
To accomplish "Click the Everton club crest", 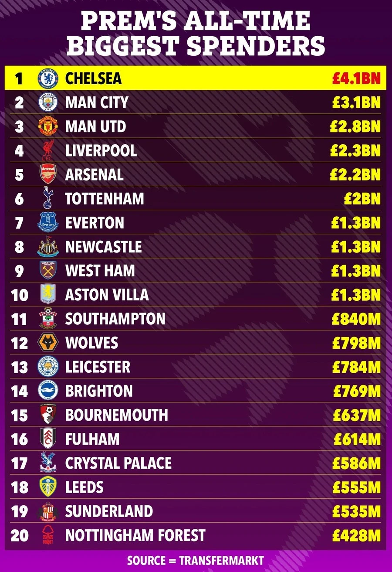I will click(48, 222).
